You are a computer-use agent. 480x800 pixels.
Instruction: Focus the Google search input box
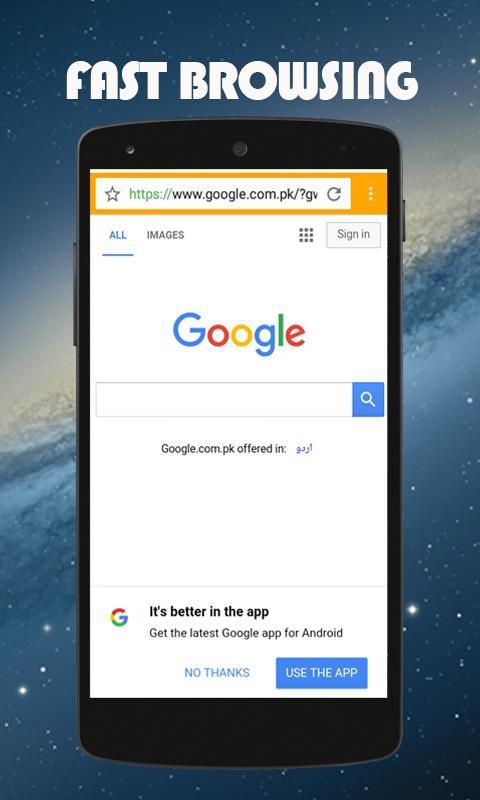tap(224, 399)
